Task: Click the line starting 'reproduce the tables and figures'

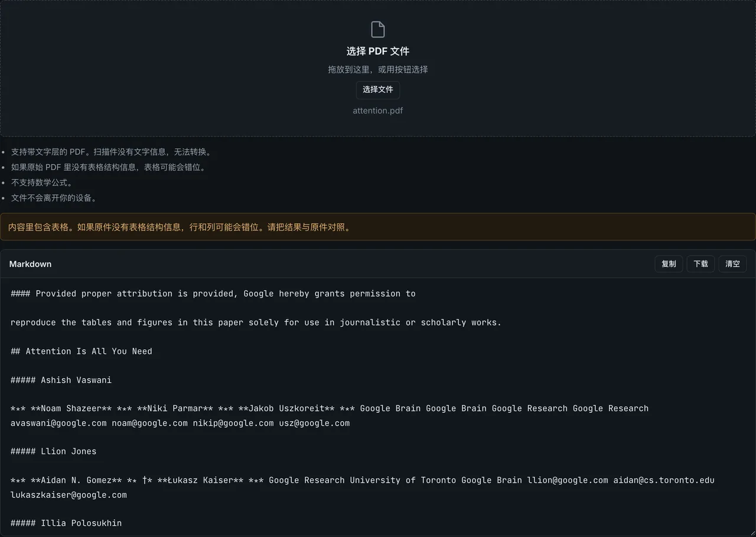Action: (x=256, y=323)
